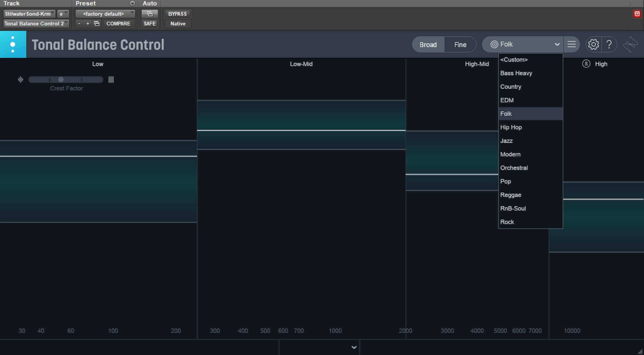Screen dimensions: 644x355
Task: Open the factory default preset dropdown
Action: click(x=105, y=14)
